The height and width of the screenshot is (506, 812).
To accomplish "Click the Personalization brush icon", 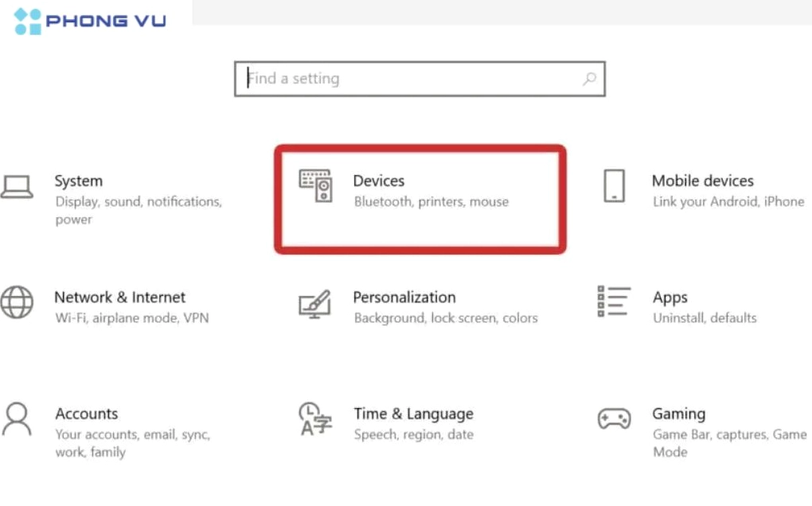I will [314, 302].
